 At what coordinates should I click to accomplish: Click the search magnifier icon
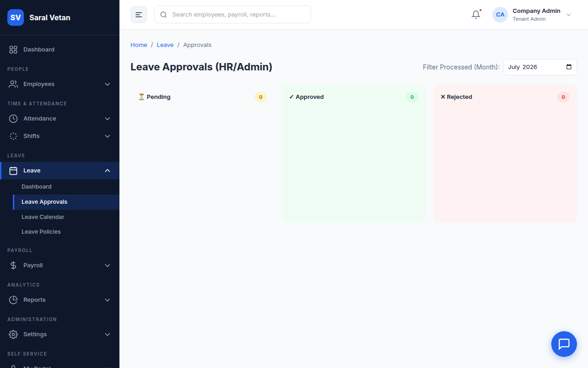164,15
